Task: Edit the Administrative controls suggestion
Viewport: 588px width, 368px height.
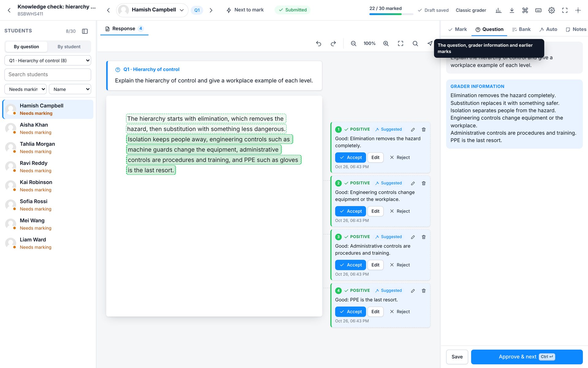Action: [x=375, y=265]
